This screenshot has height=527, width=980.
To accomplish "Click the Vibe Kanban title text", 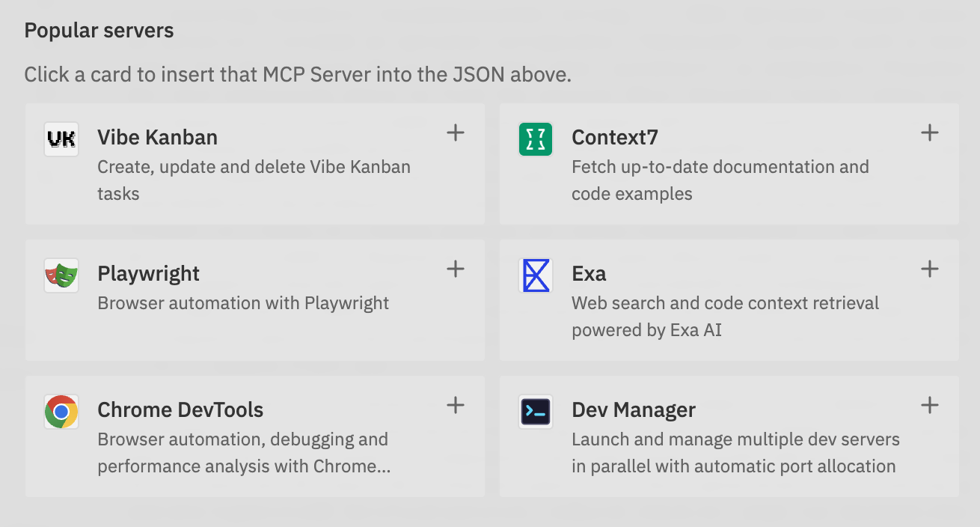I will pyautogui.click(x=157, y=137).
